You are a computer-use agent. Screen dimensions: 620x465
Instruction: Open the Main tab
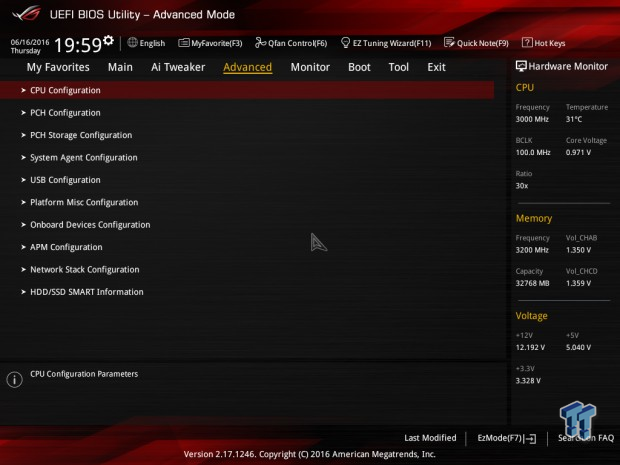click(x=120, y=67)
